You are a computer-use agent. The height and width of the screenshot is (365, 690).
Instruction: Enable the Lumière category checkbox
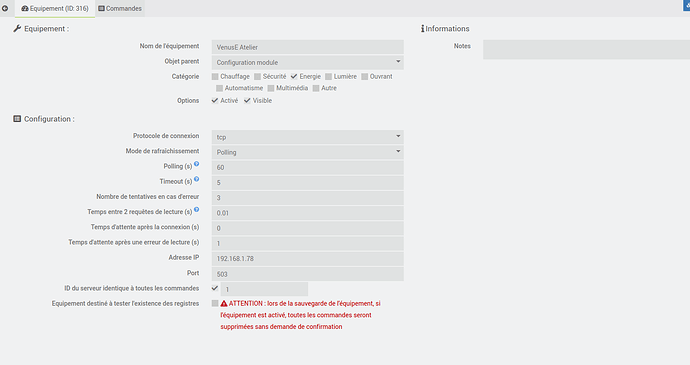[x=328, y=77]
